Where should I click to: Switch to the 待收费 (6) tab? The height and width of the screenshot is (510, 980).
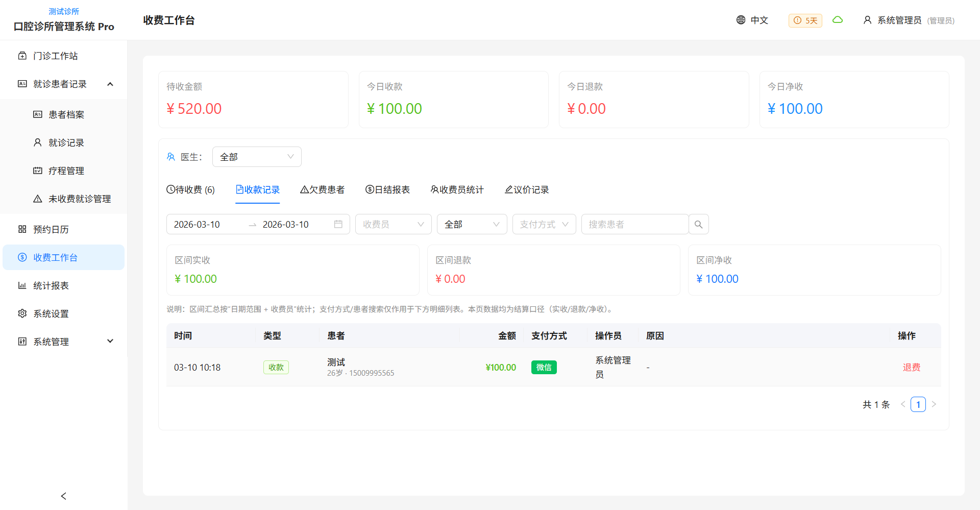click(x=190, y=190)
